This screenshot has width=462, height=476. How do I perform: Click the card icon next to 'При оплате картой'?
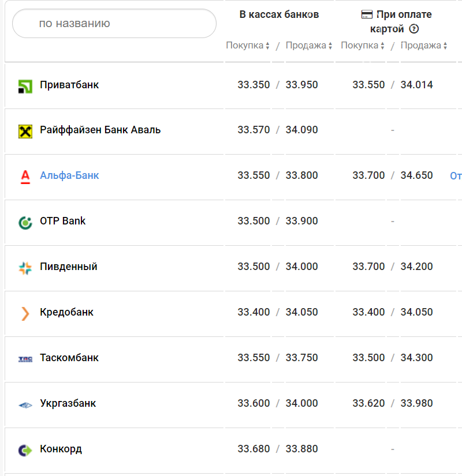[367, 14]
